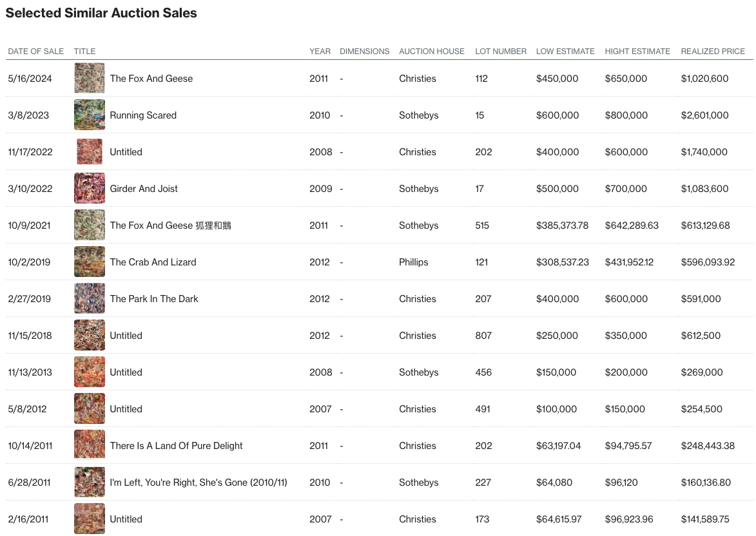This screenshot has width=756, height=536.
Task: Click The Fox And Geese 2024 thumbnail
Action: pyautogui.click(x=90, y=79)
